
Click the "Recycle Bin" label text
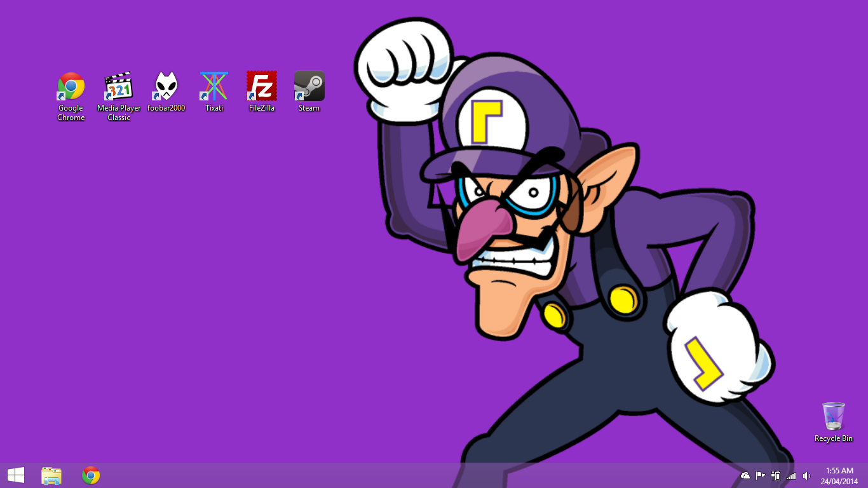click(833, 438)
